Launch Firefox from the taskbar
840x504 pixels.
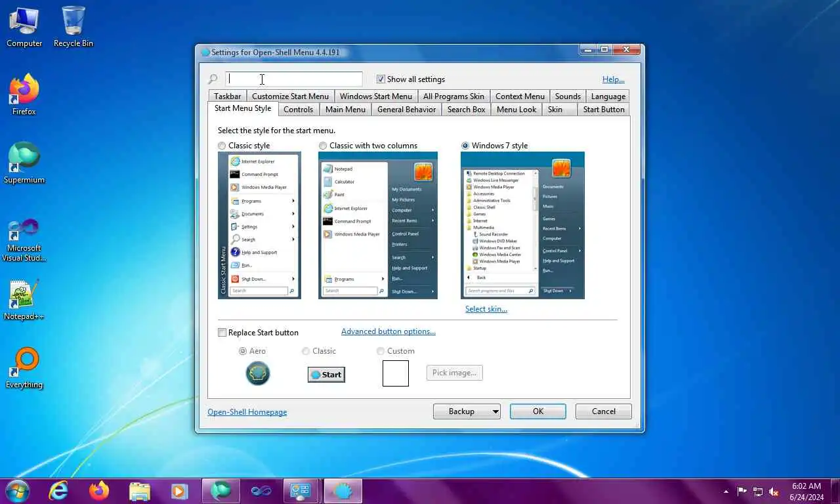click(x=99, y=491)
